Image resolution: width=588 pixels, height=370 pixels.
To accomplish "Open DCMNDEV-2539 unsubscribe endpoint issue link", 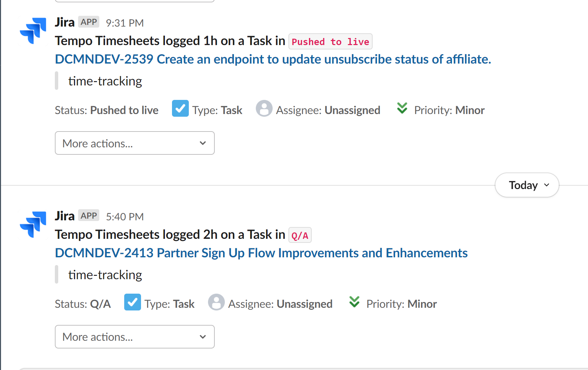I will (273, 59).
